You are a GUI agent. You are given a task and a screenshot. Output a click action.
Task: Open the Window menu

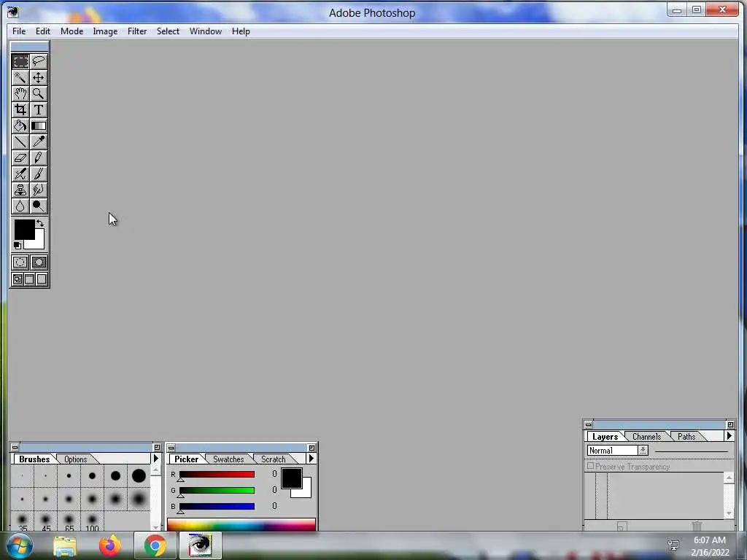[206, 31]
